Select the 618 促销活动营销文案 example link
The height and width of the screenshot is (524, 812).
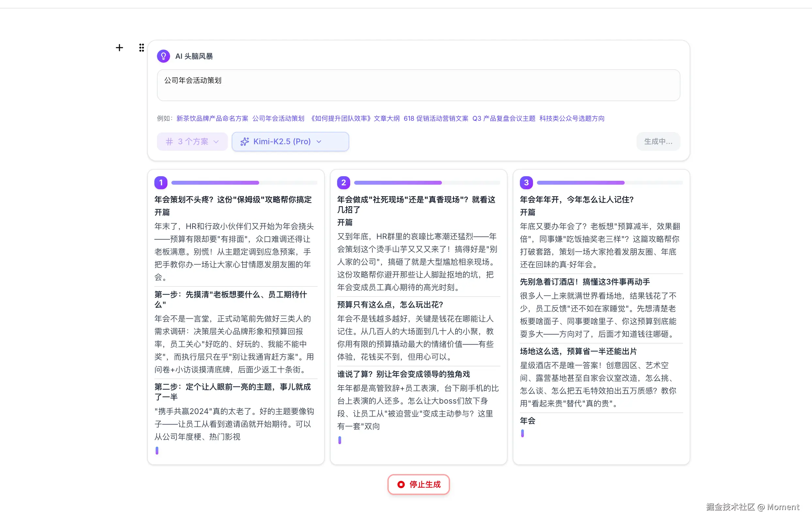[x=436, y=118]
